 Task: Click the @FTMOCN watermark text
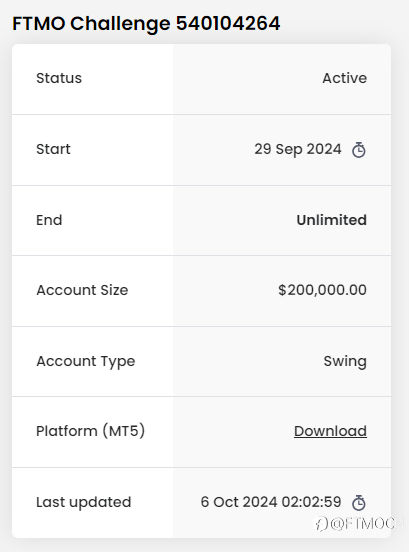coord(367,524)
